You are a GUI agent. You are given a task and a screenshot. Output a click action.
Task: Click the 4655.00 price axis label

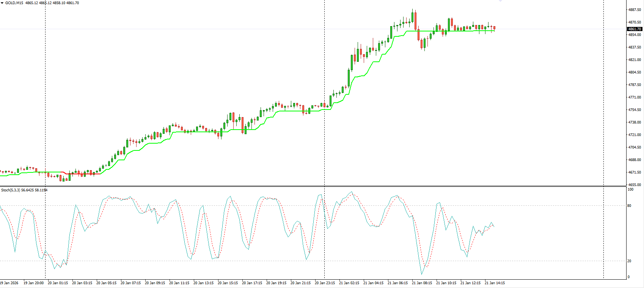point(635,185)
